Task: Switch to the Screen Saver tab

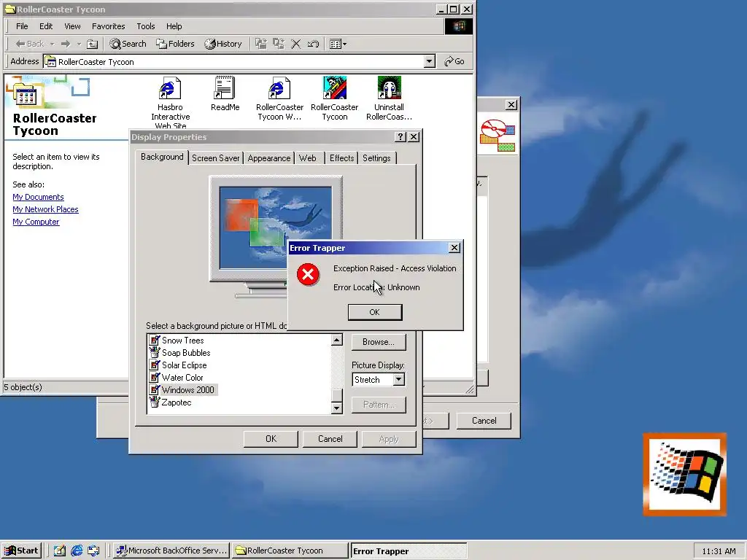Action: tap(215, 158)
